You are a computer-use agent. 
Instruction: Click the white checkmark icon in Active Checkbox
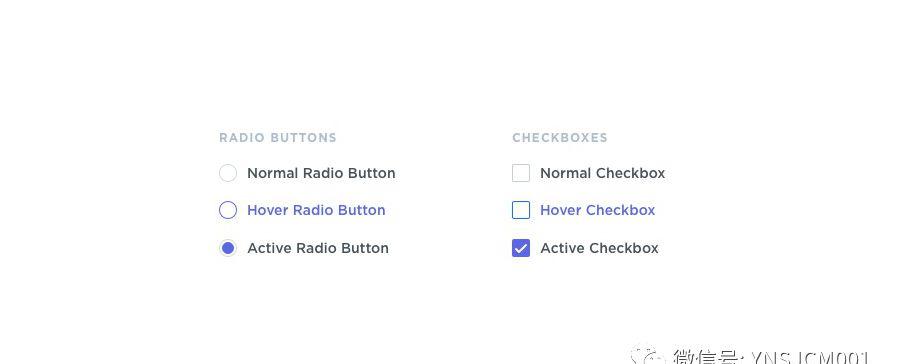(521, 248)
